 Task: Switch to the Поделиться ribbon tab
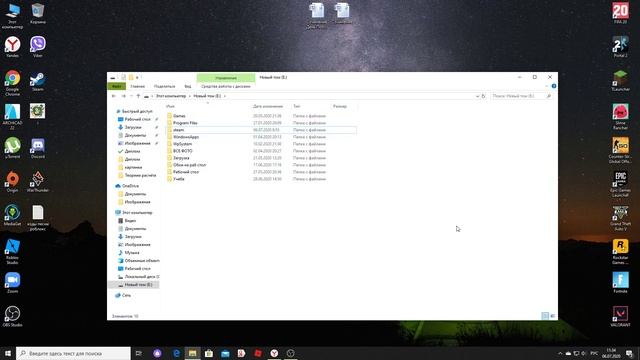[x=164, y=86]
